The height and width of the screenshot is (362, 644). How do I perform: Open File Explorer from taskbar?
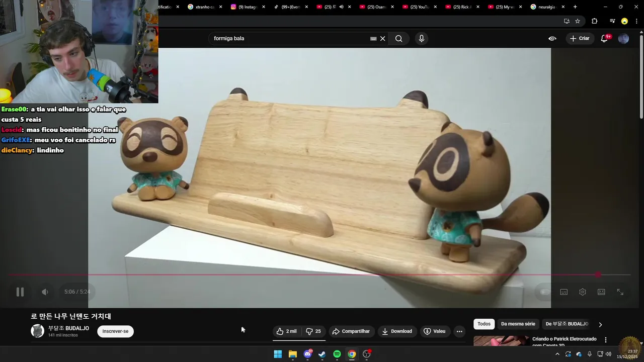[292, 354]
